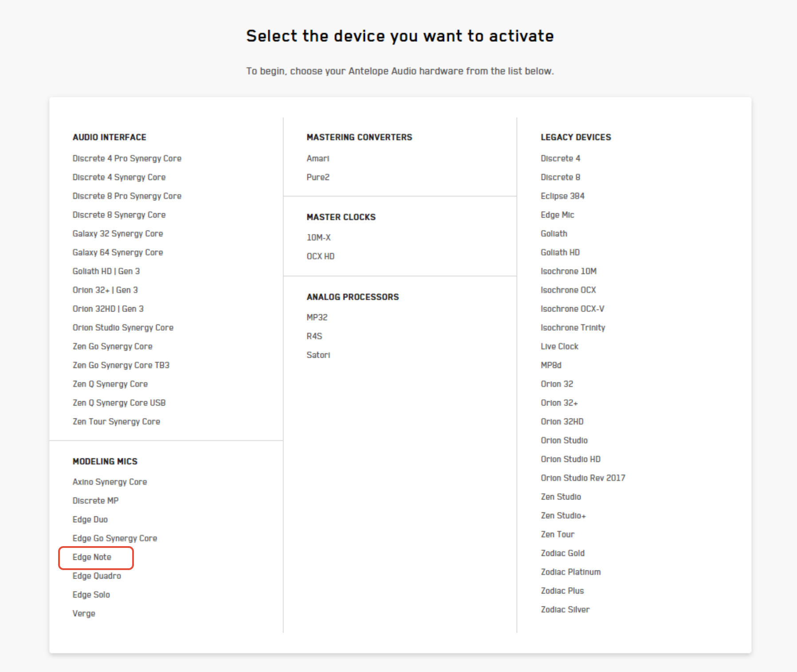Select Zodiac Silver

click(565, 609)
